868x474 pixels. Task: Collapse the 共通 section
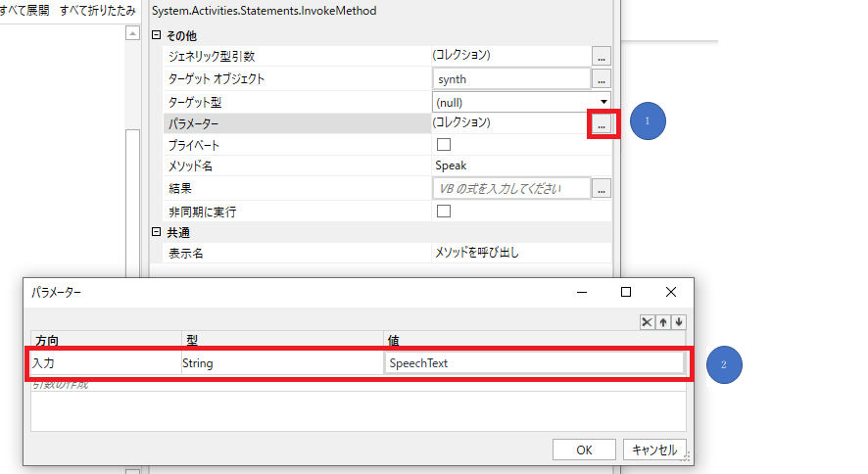(x=156, y=232)
